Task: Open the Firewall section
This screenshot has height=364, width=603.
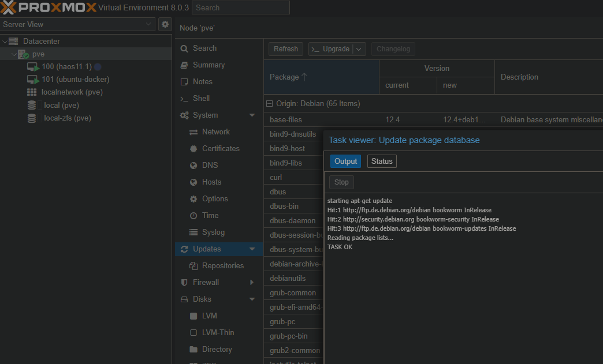Action: point(206,283)
